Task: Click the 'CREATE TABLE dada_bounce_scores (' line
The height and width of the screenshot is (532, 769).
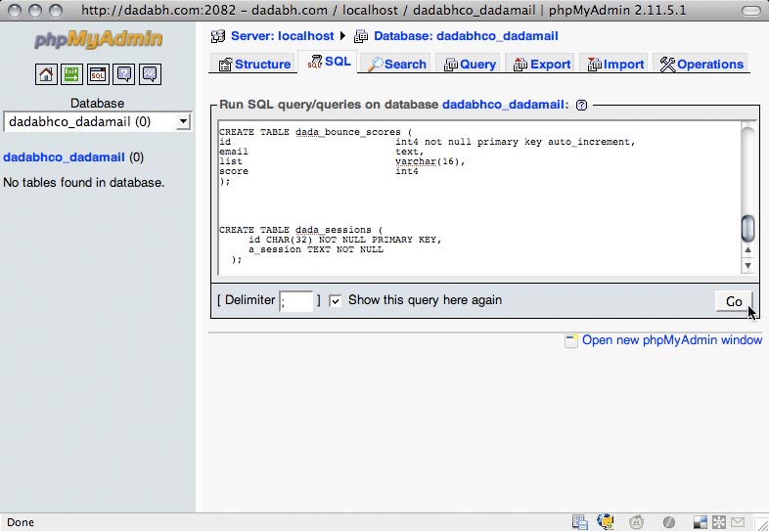Action: (x=316, y=132)
